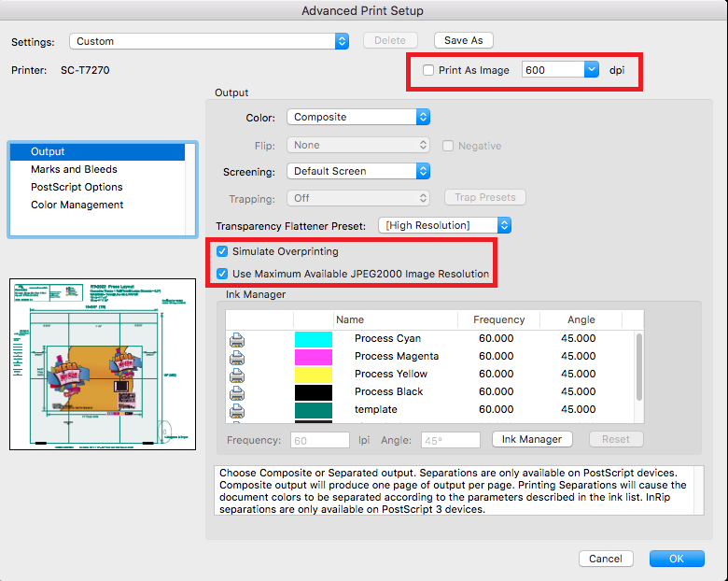Open the Color Composite dropdown
The height and width of the screenshot is (581, 728).
[x=358, y=117]
